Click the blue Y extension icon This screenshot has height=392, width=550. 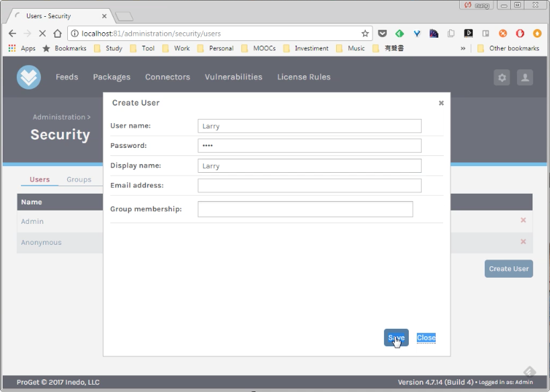(417, 34)
